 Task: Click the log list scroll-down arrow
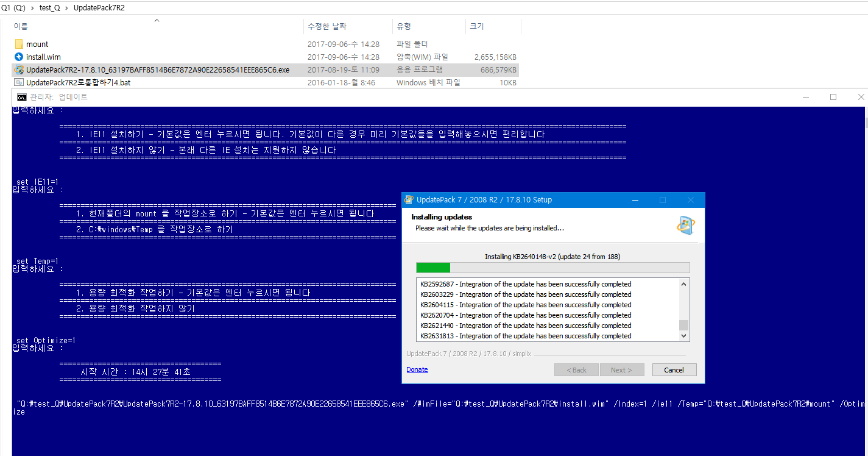[684, 336]
